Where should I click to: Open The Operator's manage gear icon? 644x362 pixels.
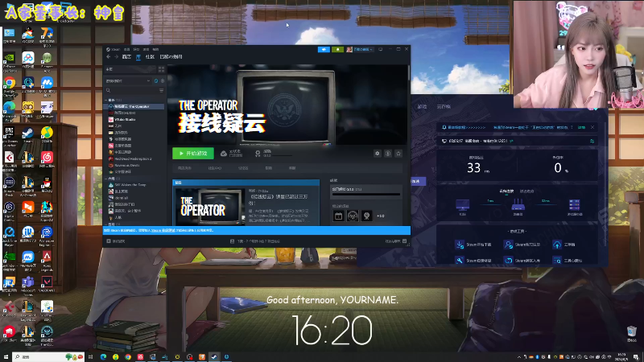click(377, 153)
